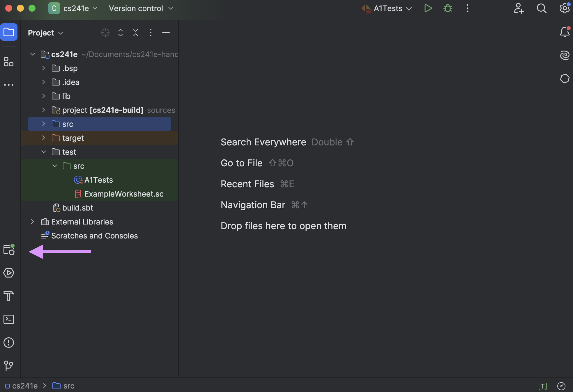The height and width of the screenshot is (392, 573).
Task: Open the Git version control tool window
Action: tap(8, 366)
